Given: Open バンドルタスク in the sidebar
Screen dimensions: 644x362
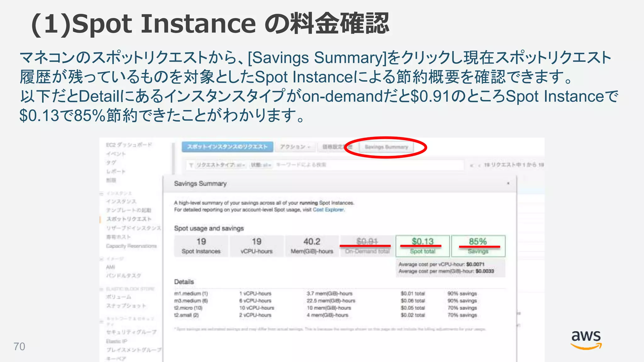Looking at the screenshot, I should point(124,276).
